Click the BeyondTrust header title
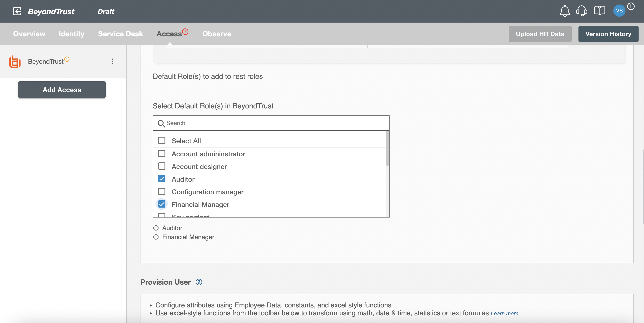This screenshot has height=323, width=644. (x=51, y=11)
